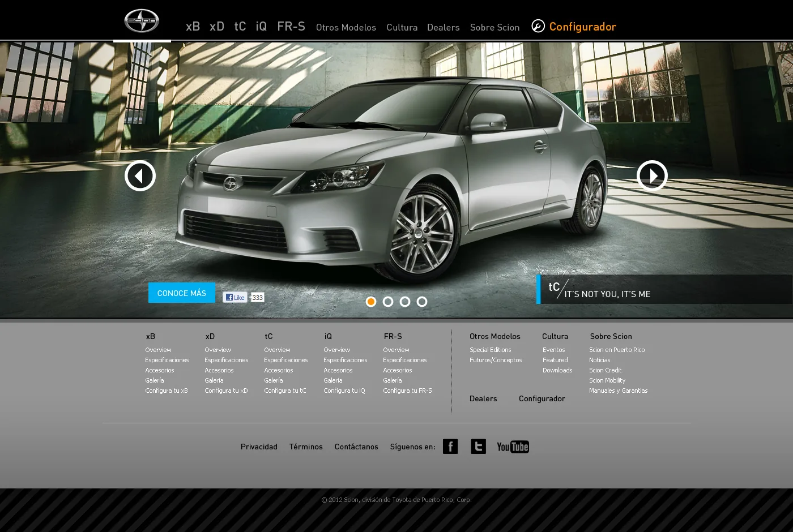
Task: Open Scion Credit footer link
Action: [x=606, y=370]
